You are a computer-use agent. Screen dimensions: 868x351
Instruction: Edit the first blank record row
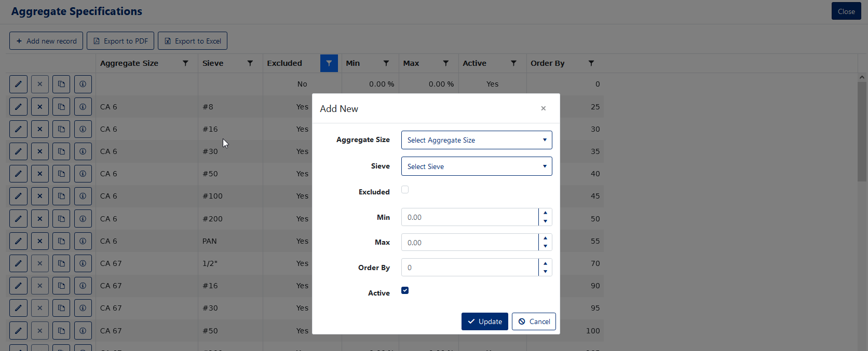pyautogui.click(x=18, y=84)
